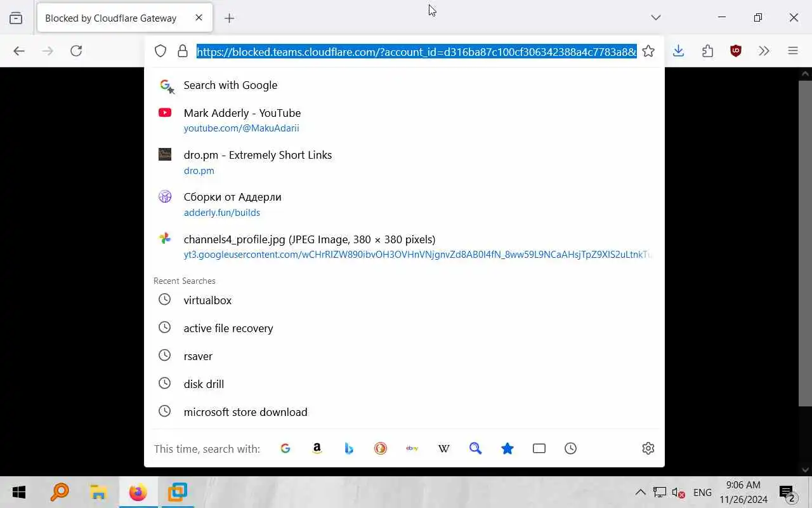Open notifications action center
This screenshot has height=508, width=812.
coord(787,492)
